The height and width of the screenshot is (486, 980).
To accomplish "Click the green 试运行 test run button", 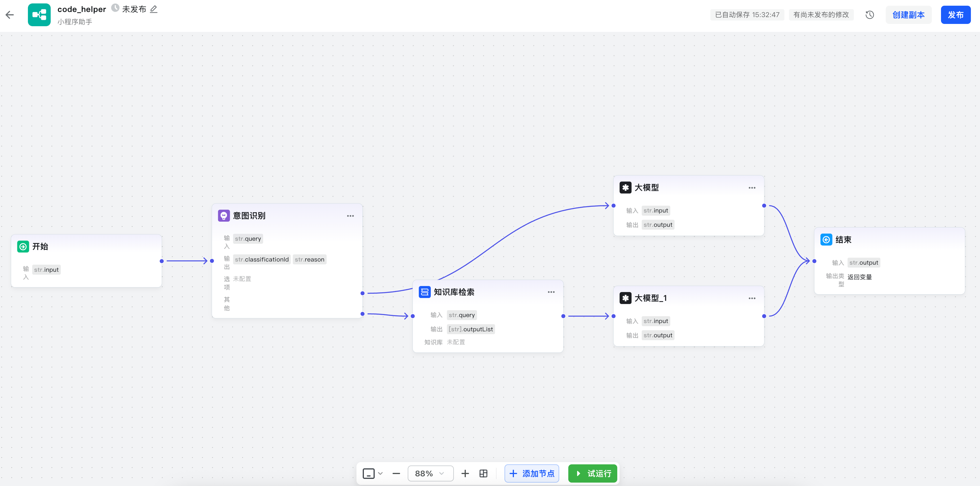I will (593, 473).
